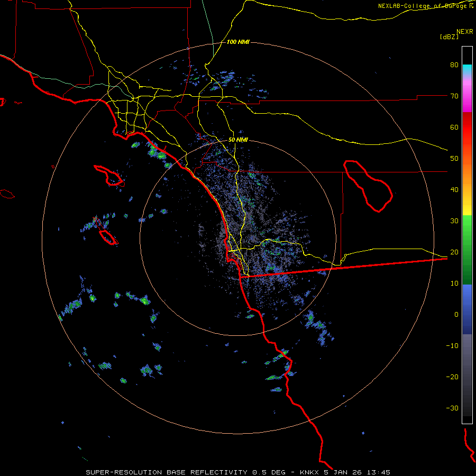Image resolution: width=476 pixels, height=476 pixels.
Task: Click the 80 value on dBZ scale
Action: point(454,65)
